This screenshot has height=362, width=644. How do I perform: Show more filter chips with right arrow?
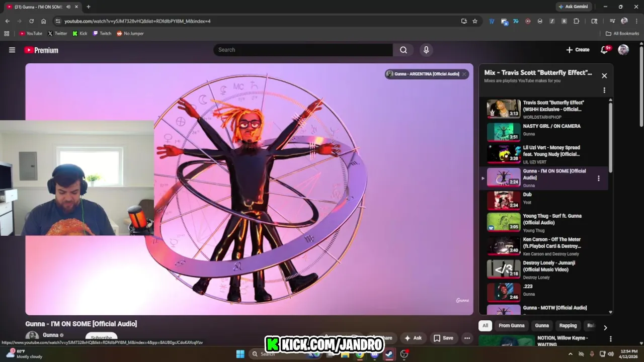[605, 327]
